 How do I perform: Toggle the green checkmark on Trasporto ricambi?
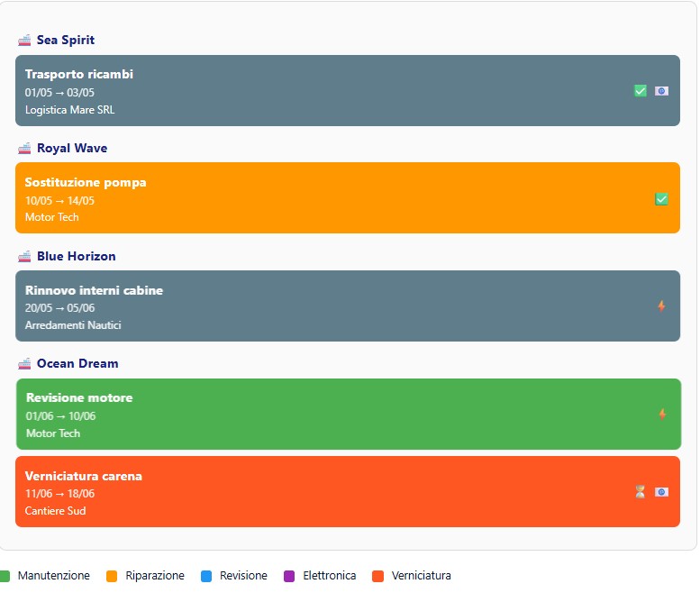[640, 91]
